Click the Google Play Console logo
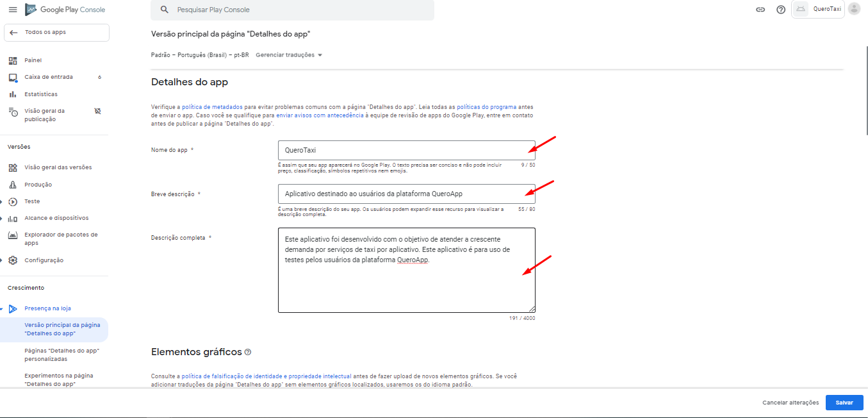The height and width of the screenshot is (418, 868). pos(65,10)
